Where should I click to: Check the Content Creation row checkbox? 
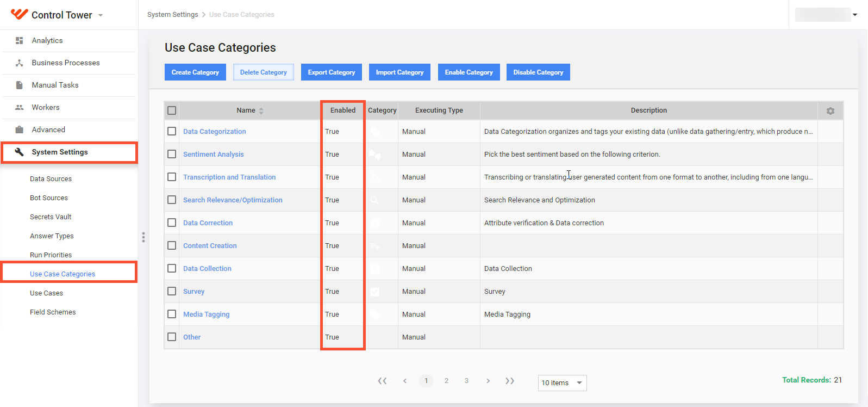pos(172,245)
